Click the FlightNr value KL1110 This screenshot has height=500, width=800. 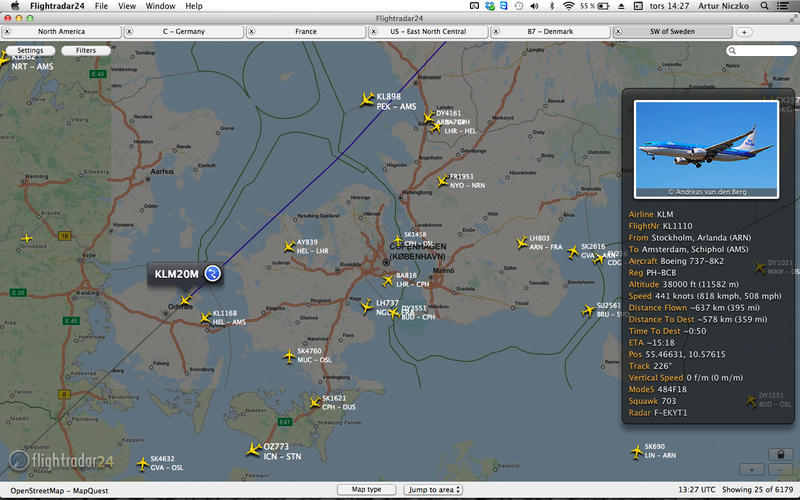click(678, 226)
